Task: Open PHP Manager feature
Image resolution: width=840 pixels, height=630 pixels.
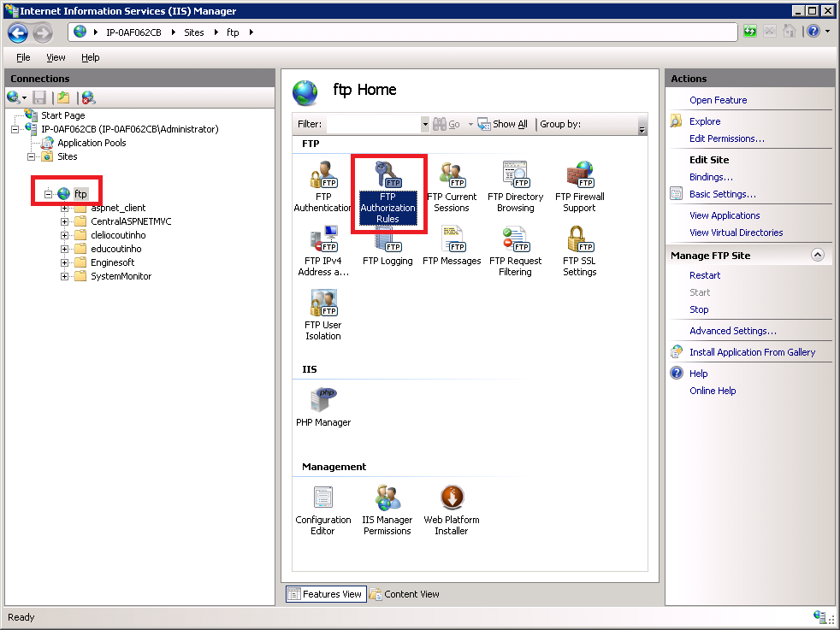Action: (x=323, y=407)
